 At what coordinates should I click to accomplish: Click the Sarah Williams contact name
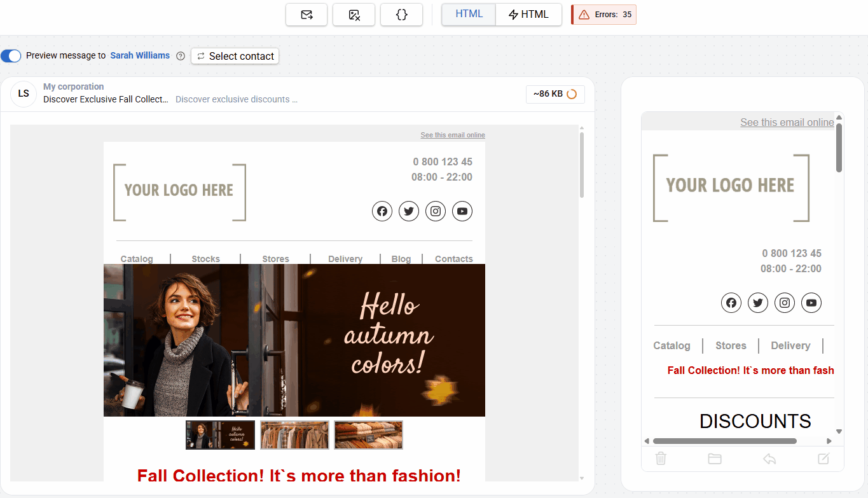(140, 55)
